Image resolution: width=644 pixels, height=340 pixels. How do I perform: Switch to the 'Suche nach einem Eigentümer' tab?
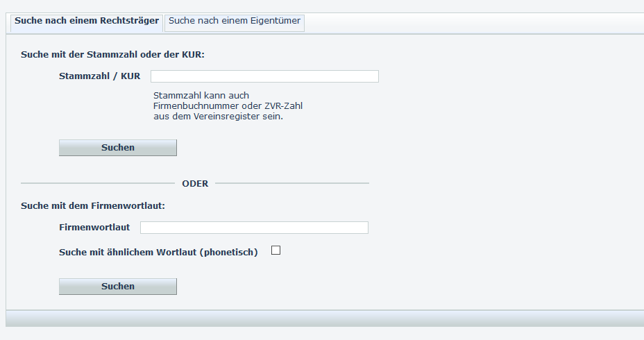coord(235,22)
